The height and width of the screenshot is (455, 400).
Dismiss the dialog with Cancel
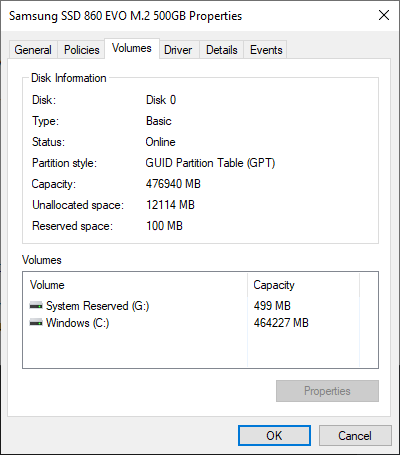tap(355, 435)
